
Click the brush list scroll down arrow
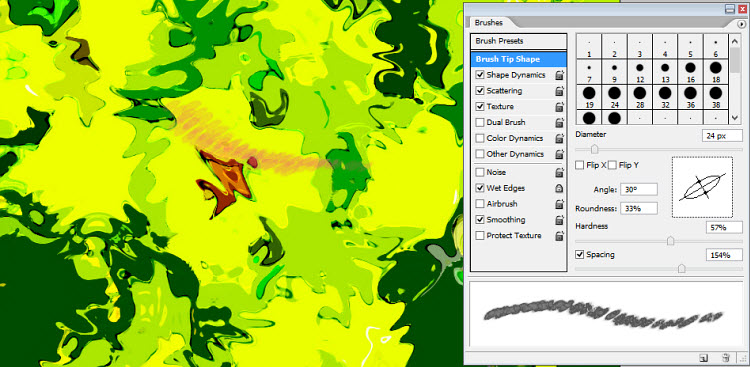(x=736, y=118)
